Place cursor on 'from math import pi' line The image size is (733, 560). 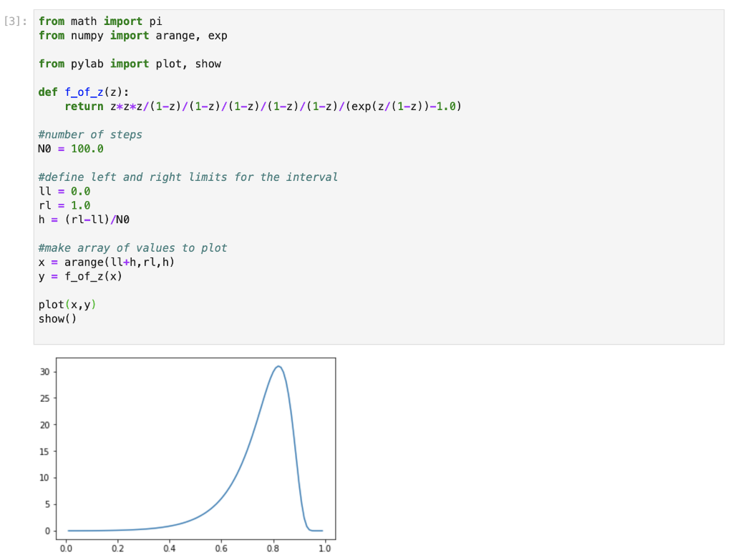tap(100, 21)
